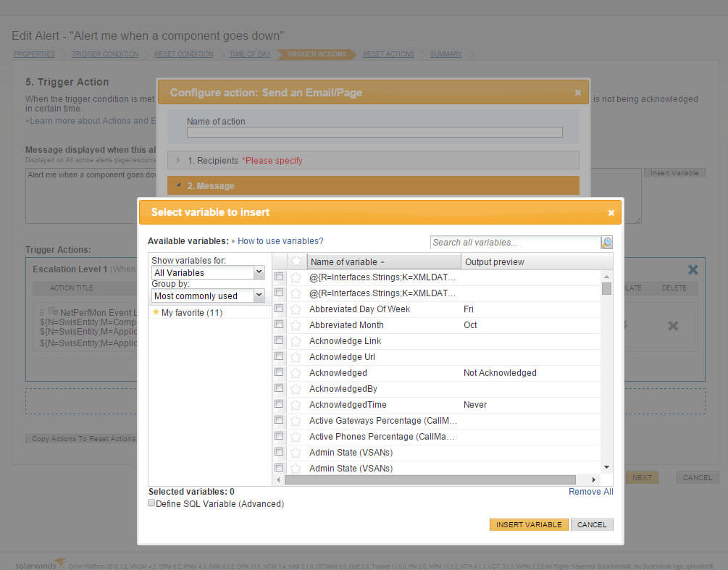Expand the Recipients section
This screenshot has width=728, height=570.
178,160
